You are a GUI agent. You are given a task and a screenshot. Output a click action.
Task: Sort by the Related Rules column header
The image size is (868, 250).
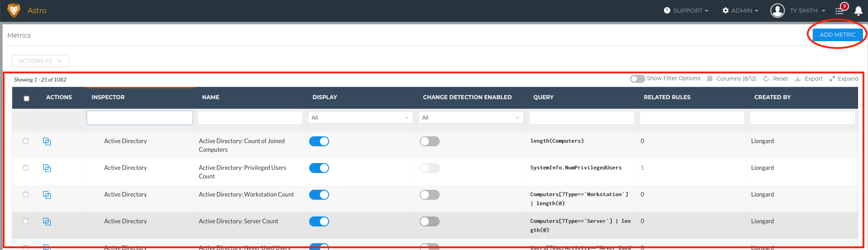[x=667, y=97]
